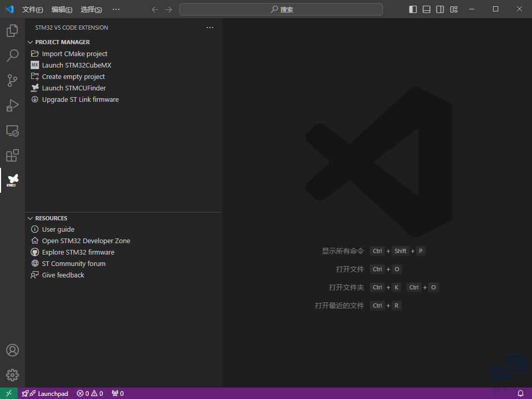
Task: Toggle the secondary side bar layout icon
Action: click(440, 9)
